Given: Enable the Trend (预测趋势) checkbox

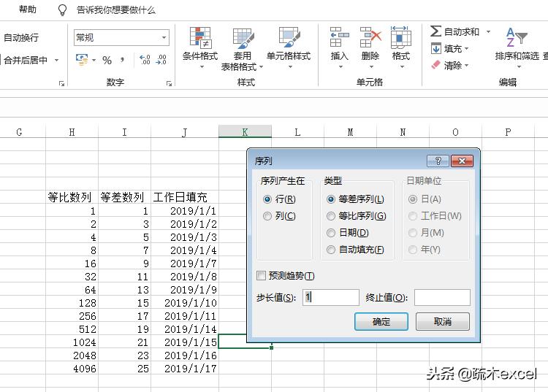Looking at the screenshot, I should tap(261, 276).
